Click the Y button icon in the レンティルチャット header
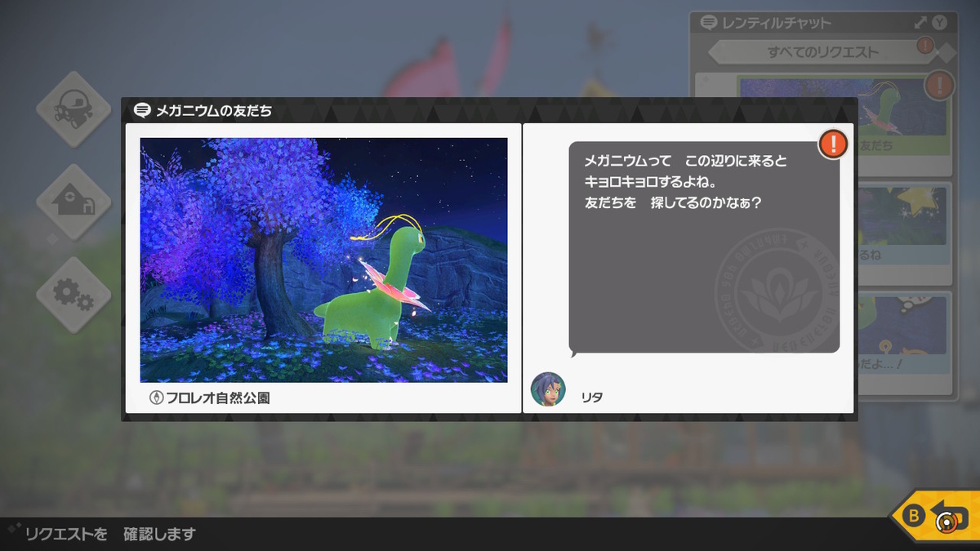Image resolution: width=980 pixels, height=551 pixels. pyautogui.click(x=939, y=23)
